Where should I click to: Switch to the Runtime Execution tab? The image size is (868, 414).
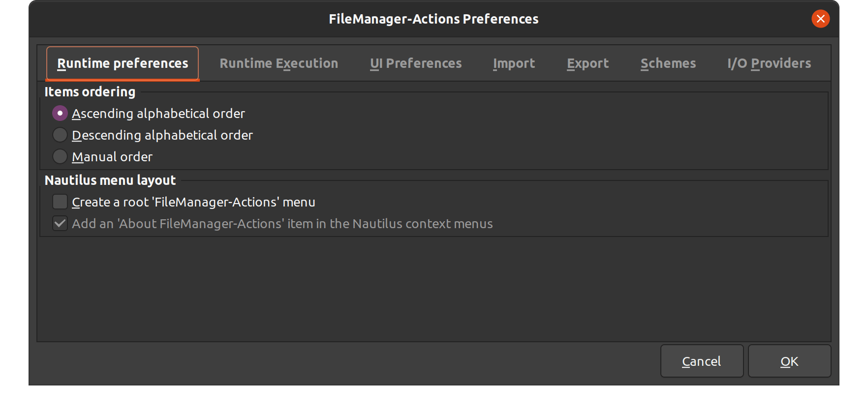pos(279,63)
